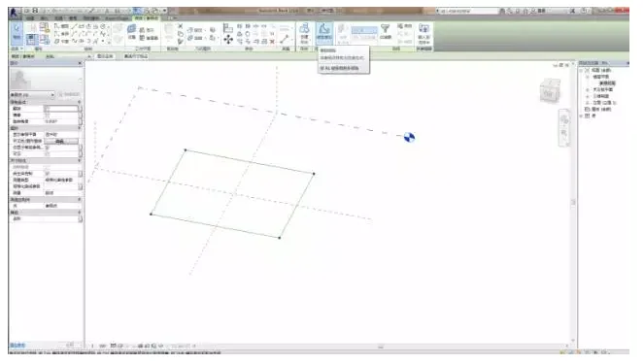The width and height of the screenshot is (644, 364).
Task: Collapse the identity data section arrow
Action: (x=80, y=199)
